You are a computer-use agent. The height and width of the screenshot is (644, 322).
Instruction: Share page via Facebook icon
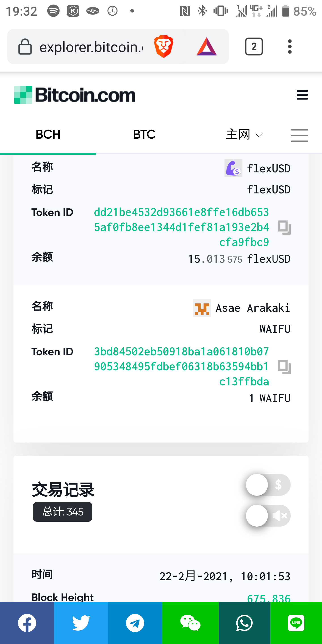click(x=27, y=623)
